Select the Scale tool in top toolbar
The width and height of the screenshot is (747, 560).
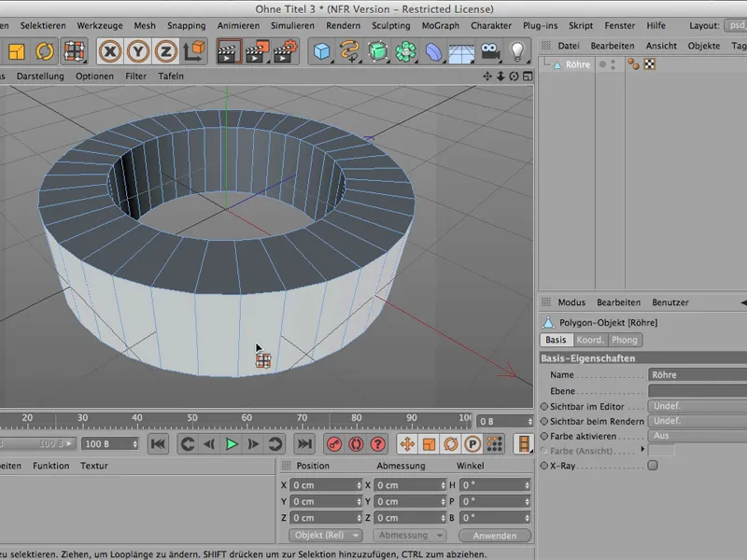pos(16,51)
